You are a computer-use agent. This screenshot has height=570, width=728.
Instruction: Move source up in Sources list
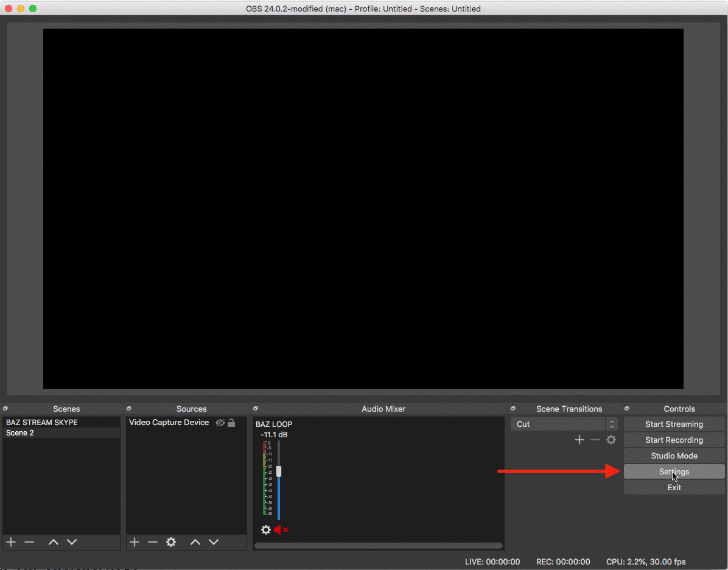pyautogui.click(x=195, y=542)
